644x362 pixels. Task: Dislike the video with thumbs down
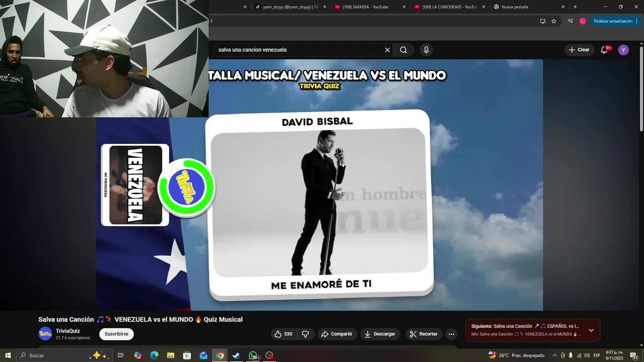305,334
